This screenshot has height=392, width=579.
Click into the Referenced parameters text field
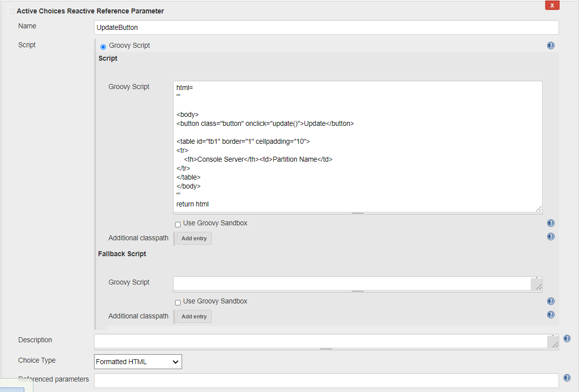click(326, 381)
